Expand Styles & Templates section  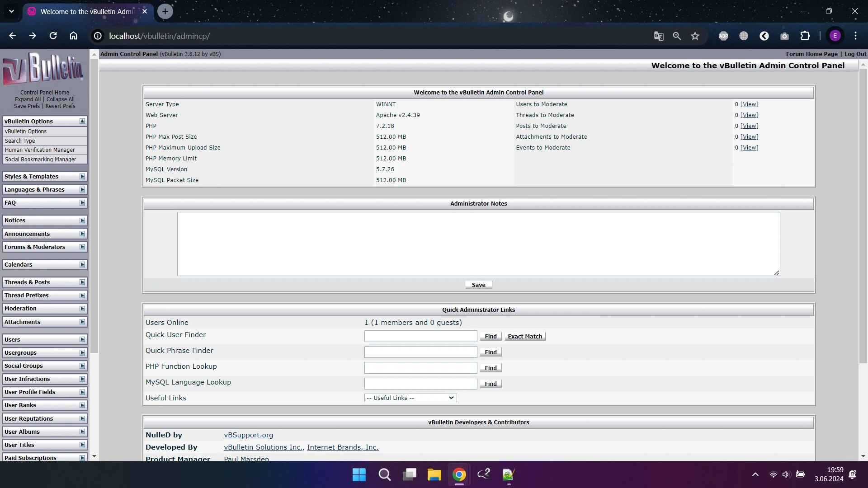[82, 177]
